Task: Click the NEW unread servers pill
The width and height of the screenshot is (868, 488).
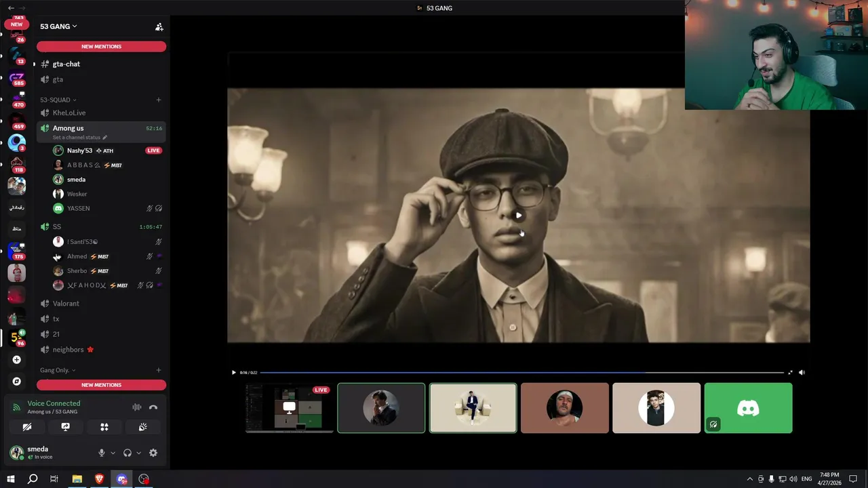Action: 16,24
